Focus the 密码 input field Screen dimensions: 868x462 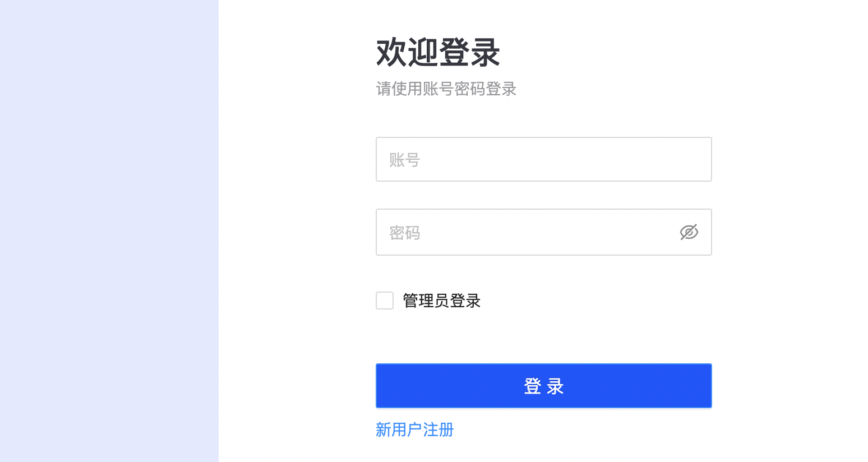click(x=527, y=232)
